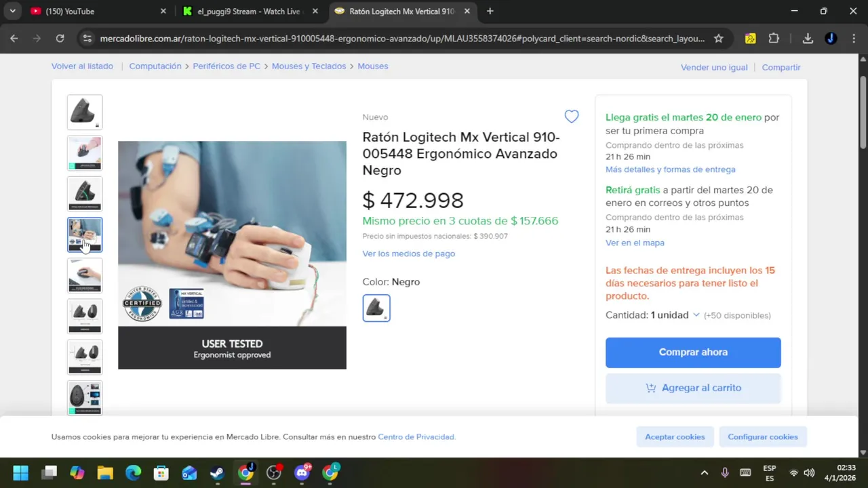868x488 pixels.
Task: Open fifth product thumbnail below the selected one
Action: [x=85, y=275]
